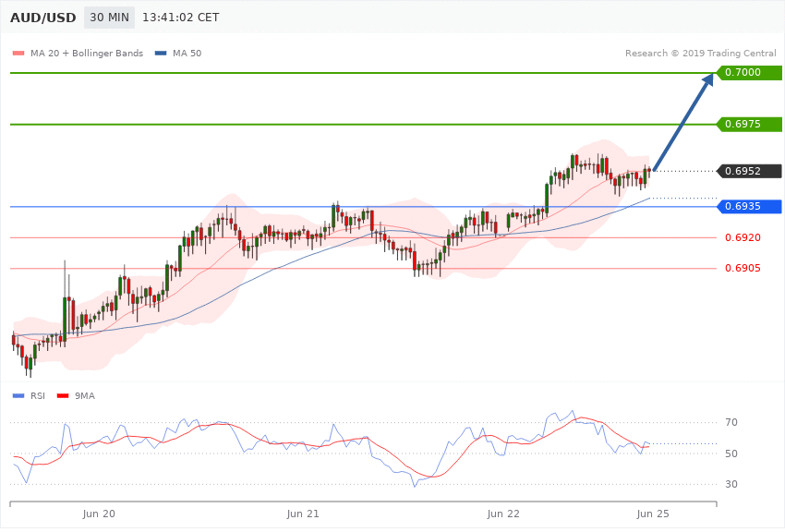The height and width of the screenshot is (532, 785).
Task: Click the 0.7000 green resistance tag
Action: tap(750, 73)
